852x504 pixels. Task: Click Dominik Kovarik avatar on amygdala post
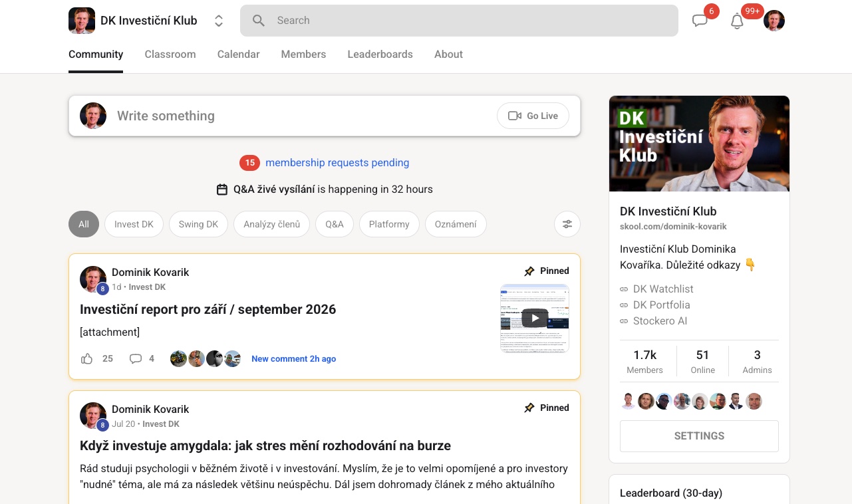click(x=93, y=416)
